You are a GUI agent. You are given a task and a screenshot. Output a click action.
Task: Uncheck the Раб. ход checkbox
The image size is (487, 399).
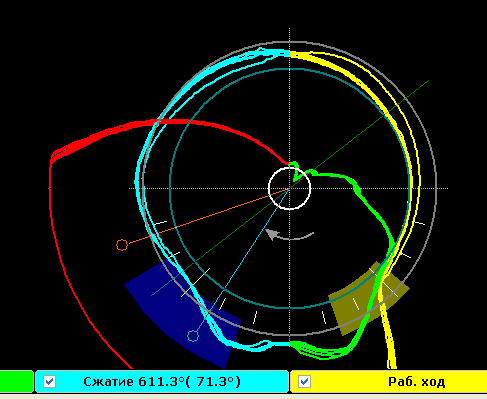click(304, 381)
